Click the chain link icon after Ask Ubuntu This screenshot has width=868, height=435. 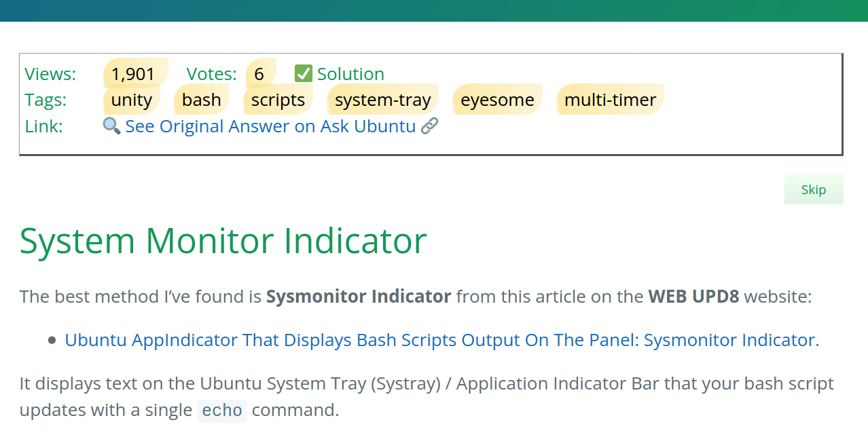tap(429, 126)
